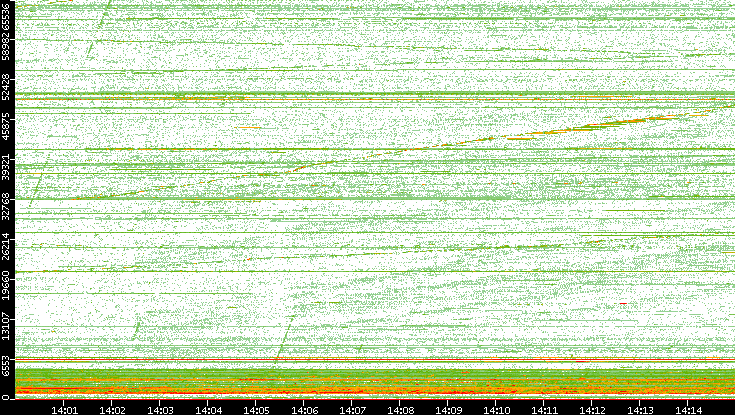735x415 pixels.
Task: Select the 14:04 time label
Action: point(208,409)
